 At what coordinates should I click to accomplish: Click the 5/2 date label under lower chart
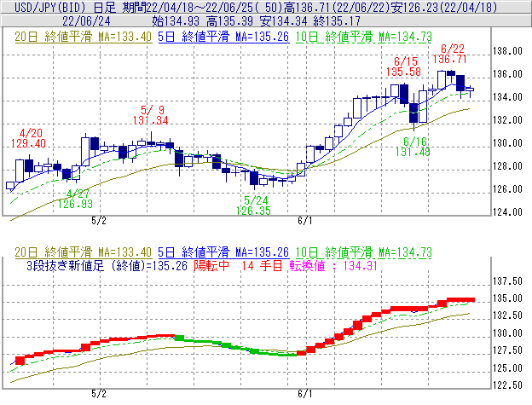click(99, 394)
